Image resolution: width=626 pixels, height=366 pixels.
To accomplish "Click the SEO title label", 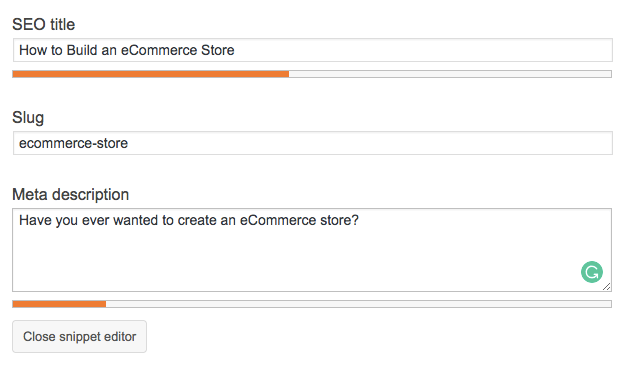I will pos(44,25).
